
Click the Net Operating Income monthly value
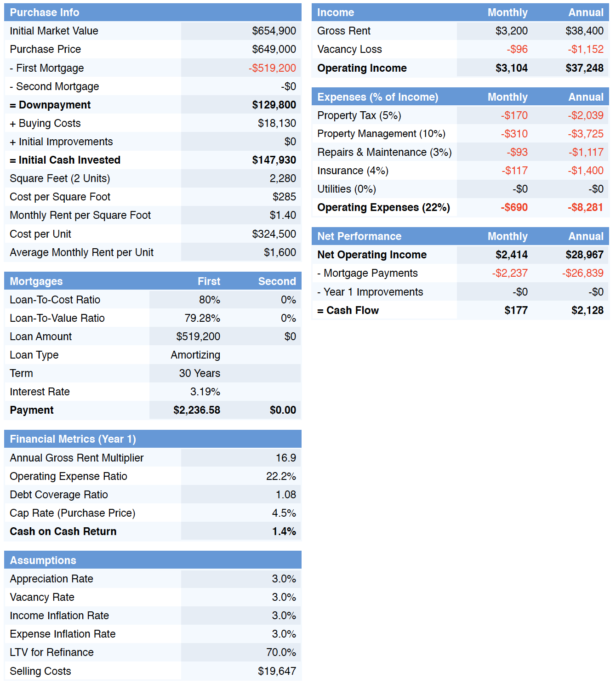[511, 255]
